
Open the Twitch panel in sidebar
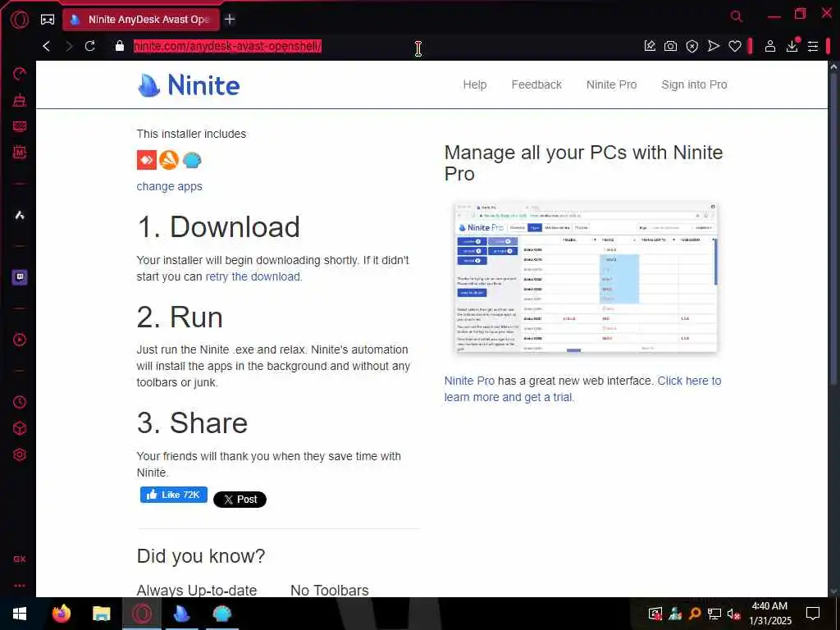click(20, 277)
